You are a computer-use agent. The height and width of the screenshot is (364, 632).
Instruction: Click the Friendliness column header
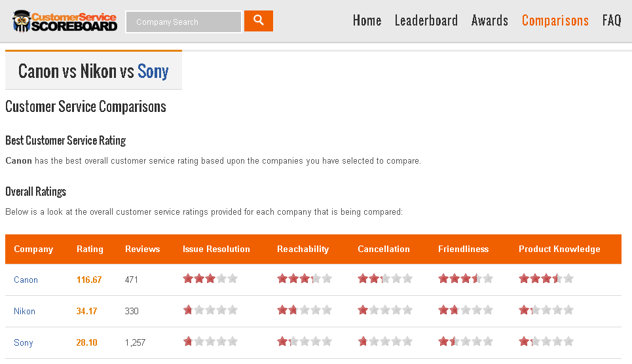point(463,249)
